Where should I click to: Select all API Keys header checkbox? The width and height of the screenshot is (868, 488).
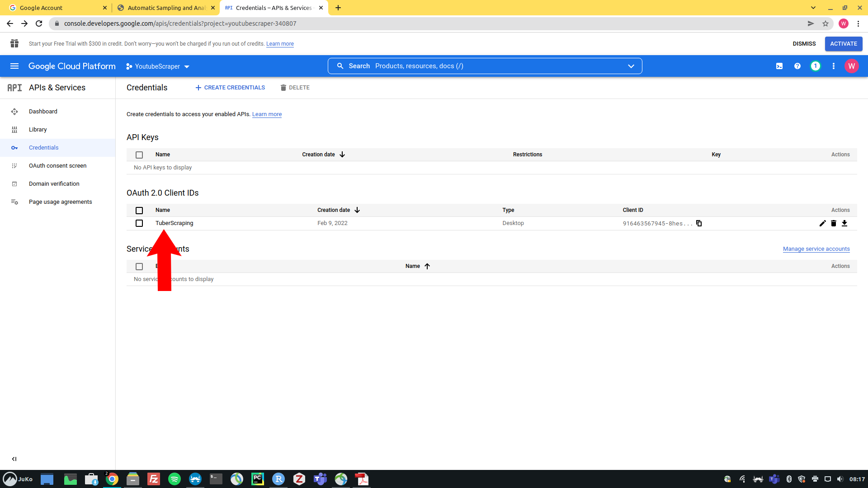[x=139, y=155]
